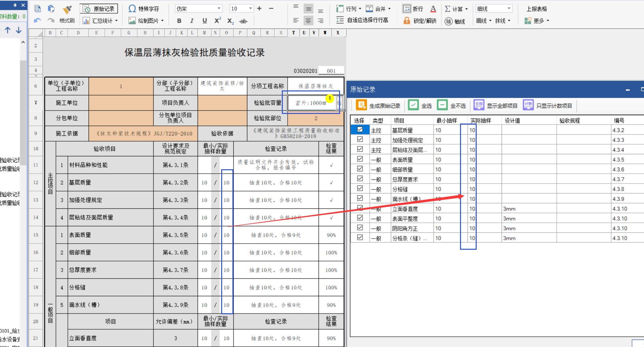Toggle the 折行 wrap text button
The image size is (644, 347).
[x=413, y=9]
